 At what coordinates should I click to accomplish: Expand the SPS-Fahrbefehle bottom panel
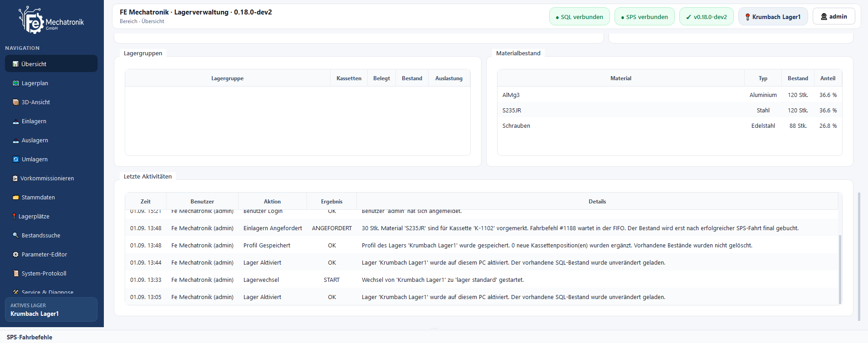point(29,337)
